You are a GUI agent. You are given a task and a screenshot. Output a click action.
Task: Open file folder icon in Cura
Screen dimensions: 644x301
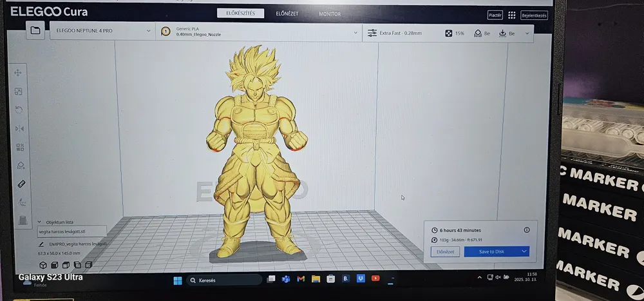pyautogui.click(x=35, y=30)
